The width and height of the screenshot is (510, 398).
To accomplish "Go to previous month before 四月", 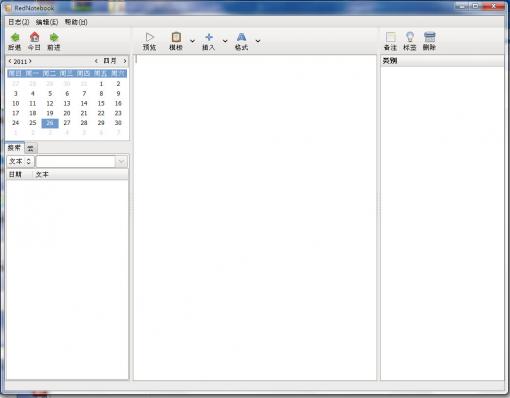I will click(x=96, y=61).
